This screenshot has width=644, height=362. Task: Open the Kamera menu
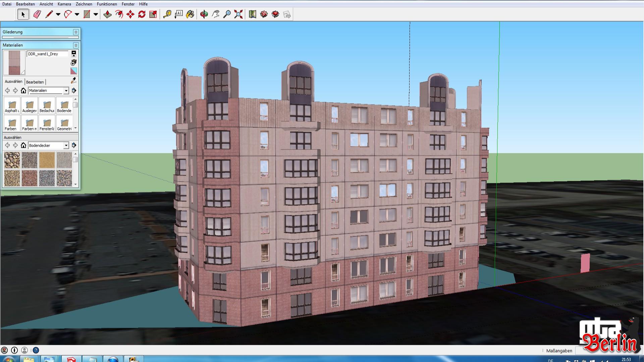(64, 4)
